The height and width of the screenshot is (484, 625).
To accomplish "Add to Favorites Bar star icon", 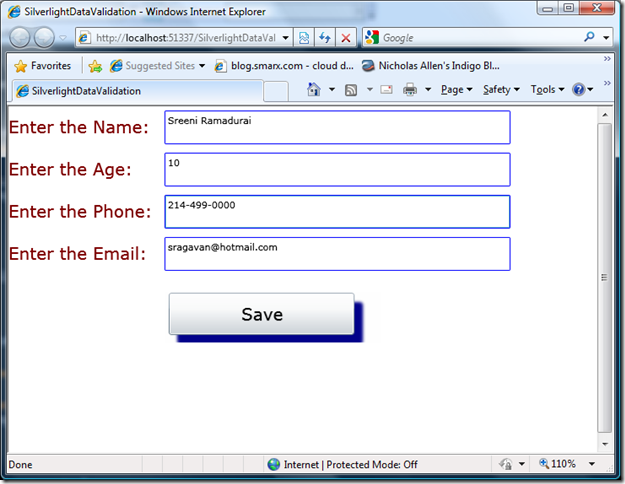I will click(95, 66).
